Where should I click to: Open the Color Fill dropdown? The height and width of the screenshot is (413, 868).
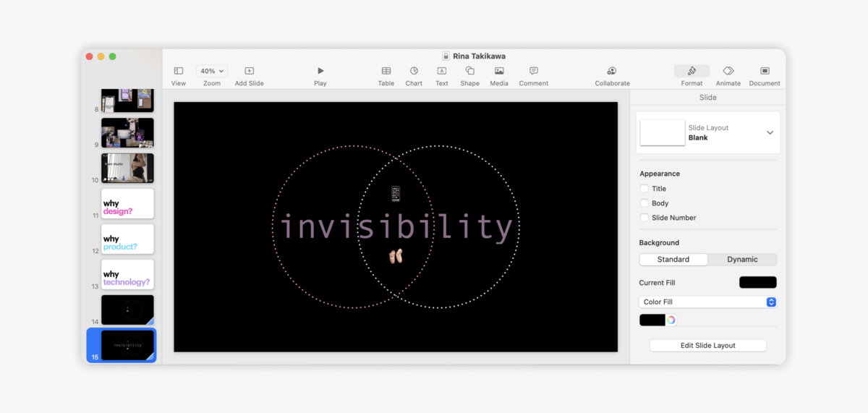[708, 302]
